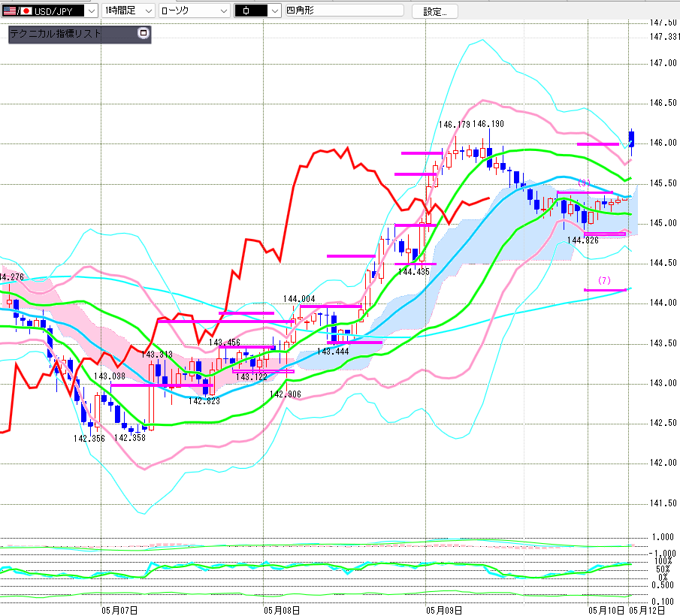Click the 05月07日 date axis label

pos(120,610)
